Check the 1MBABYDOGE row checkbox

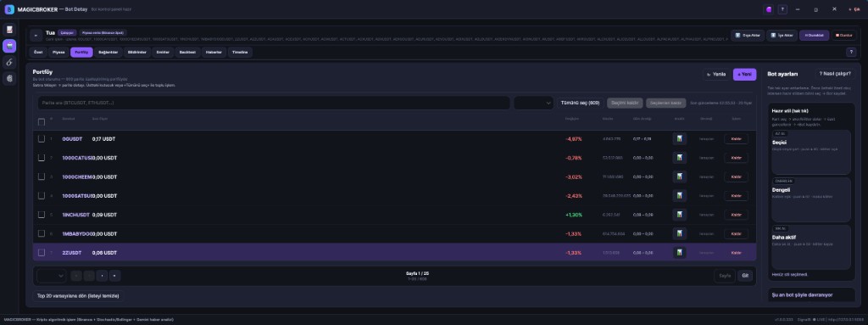[x=42, y=233]
